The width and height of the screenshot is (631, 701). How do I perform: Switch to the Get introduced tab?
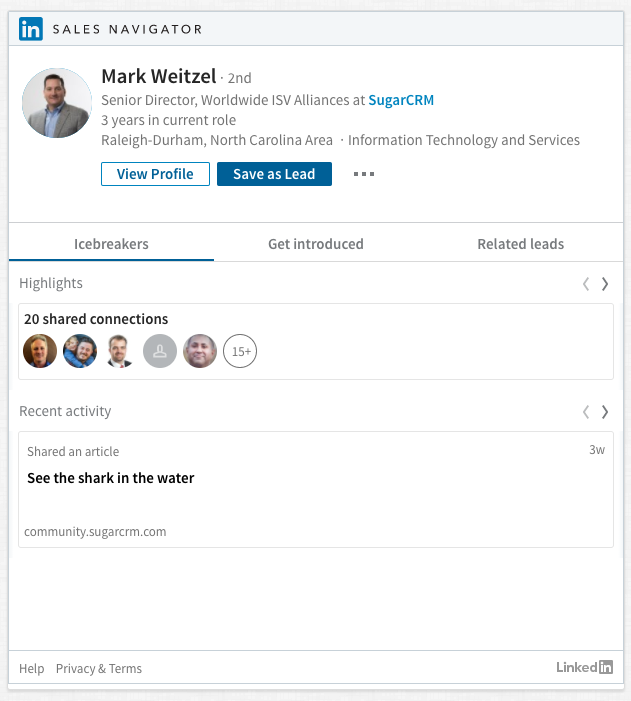316,244
